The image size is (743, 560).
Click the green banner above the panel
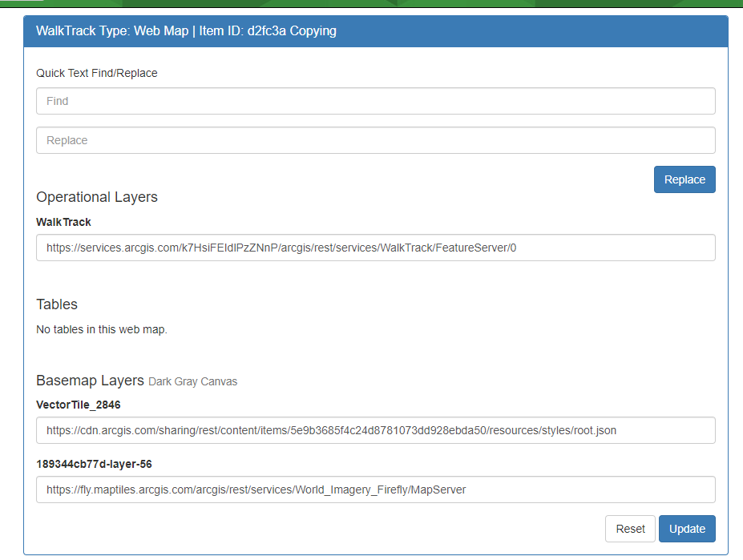tap(401, 3)
